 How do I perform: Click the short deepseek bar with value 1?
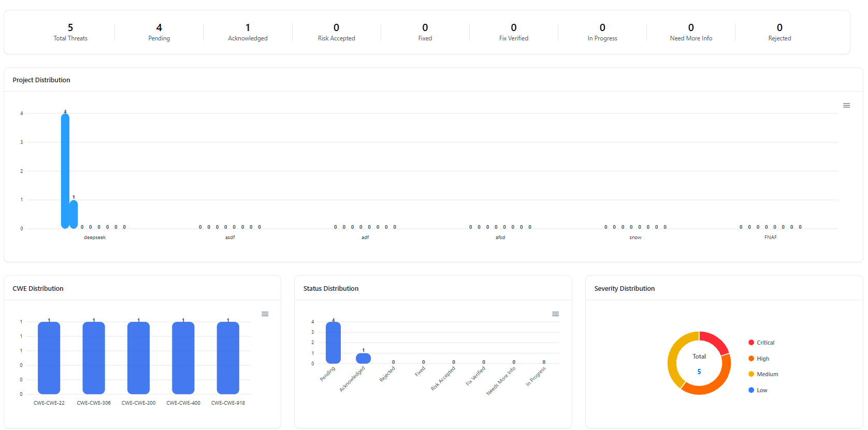point(74,214)
